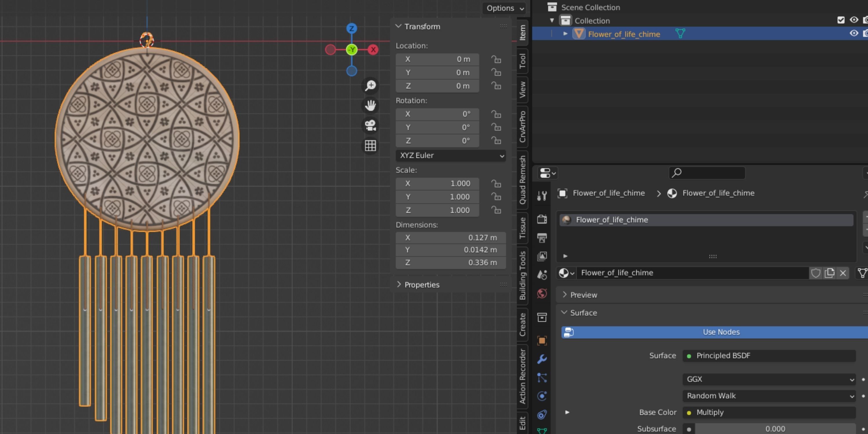Open the properties editor type dropdown

tap(547, 173)
